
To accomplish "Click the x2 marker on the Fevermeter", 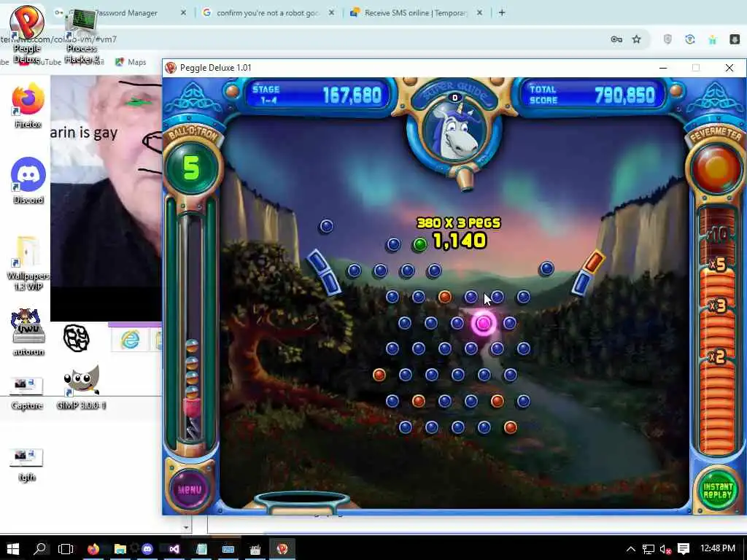I will click(x=717, y=356).
